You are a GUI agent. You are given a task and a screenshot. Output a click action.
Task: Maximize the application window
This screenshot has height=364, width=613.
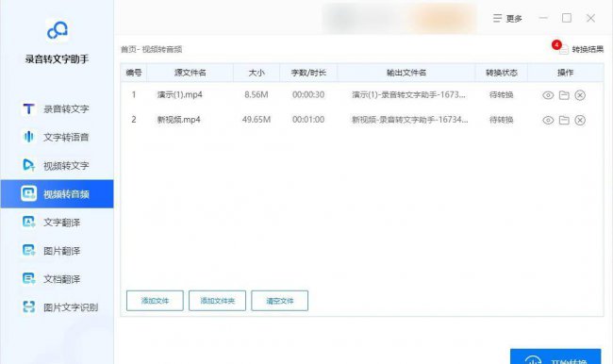coord(567,18)
